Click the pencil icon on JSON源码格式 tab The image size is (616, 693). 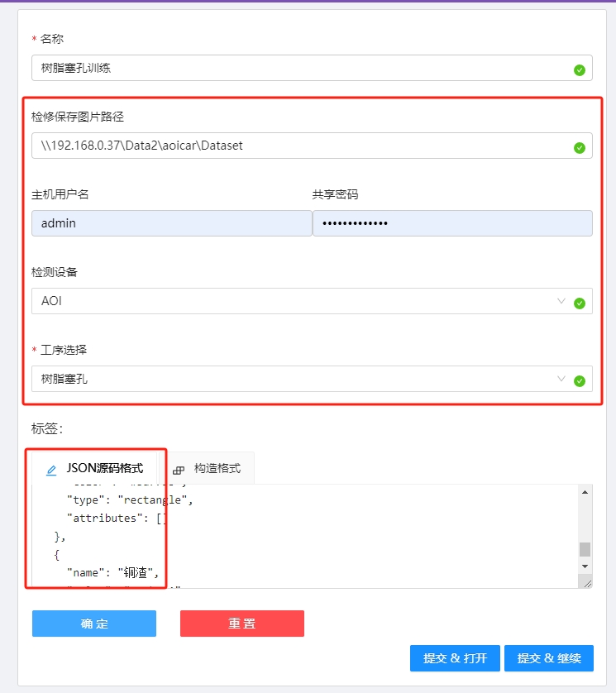pos(51,470)
